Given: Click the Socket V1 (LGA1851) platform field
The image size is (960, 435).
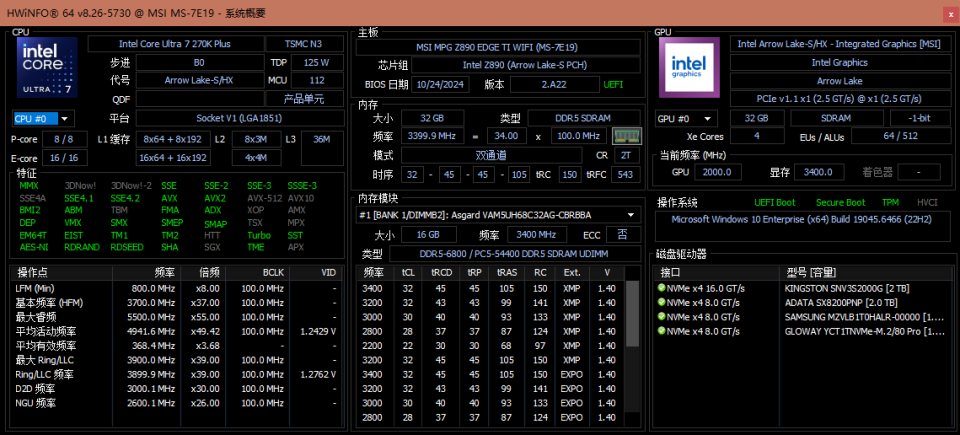Looking at the screenshot, I should (x=239, y=118).
